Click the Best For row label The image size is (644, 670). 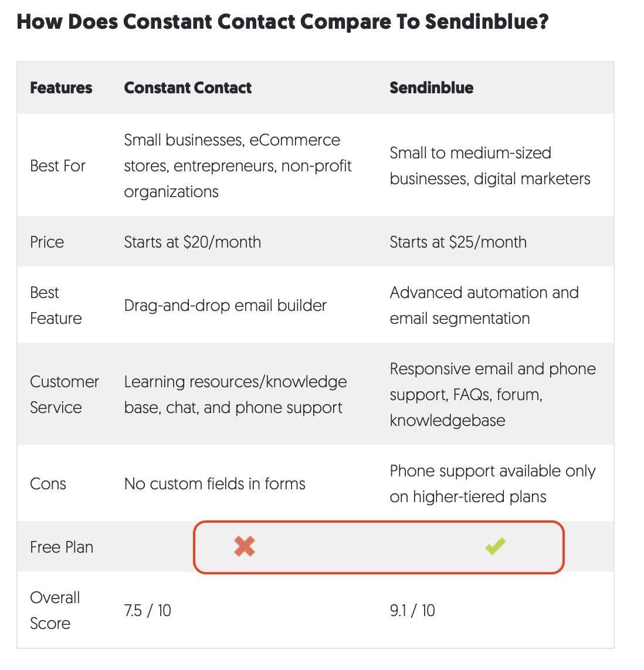(x=57, y=166)
